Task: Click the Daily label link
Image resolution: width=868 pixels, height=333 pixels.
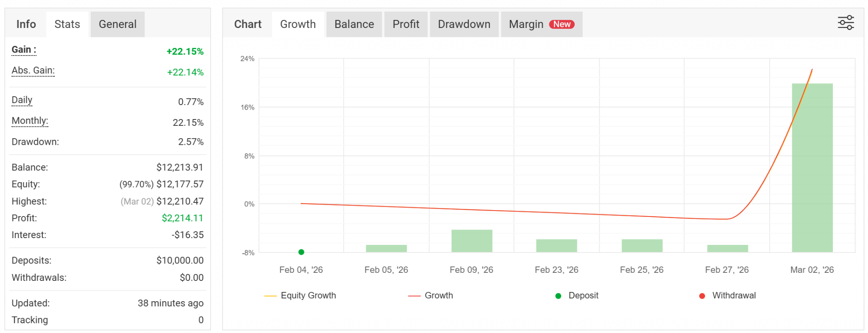Action: coord(22,100)
